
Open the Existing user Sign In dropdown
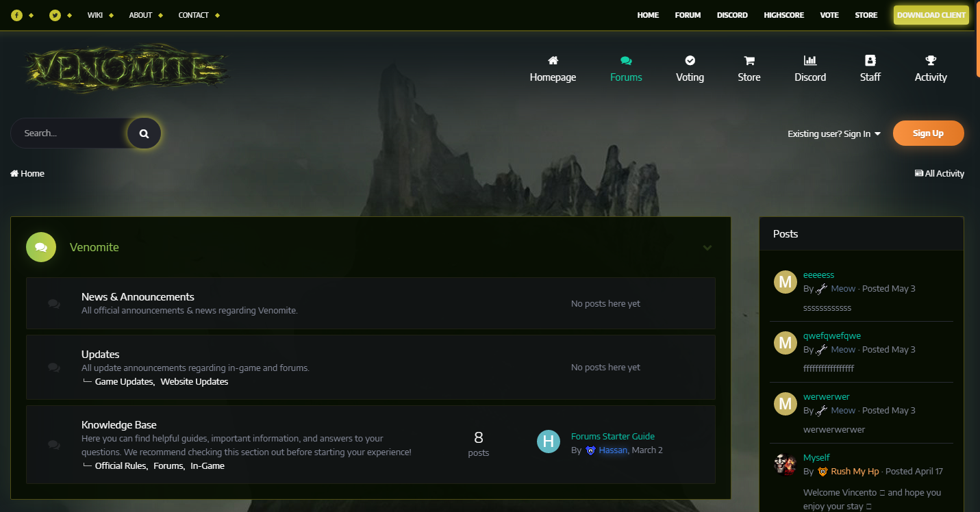(x=834, y=133)
